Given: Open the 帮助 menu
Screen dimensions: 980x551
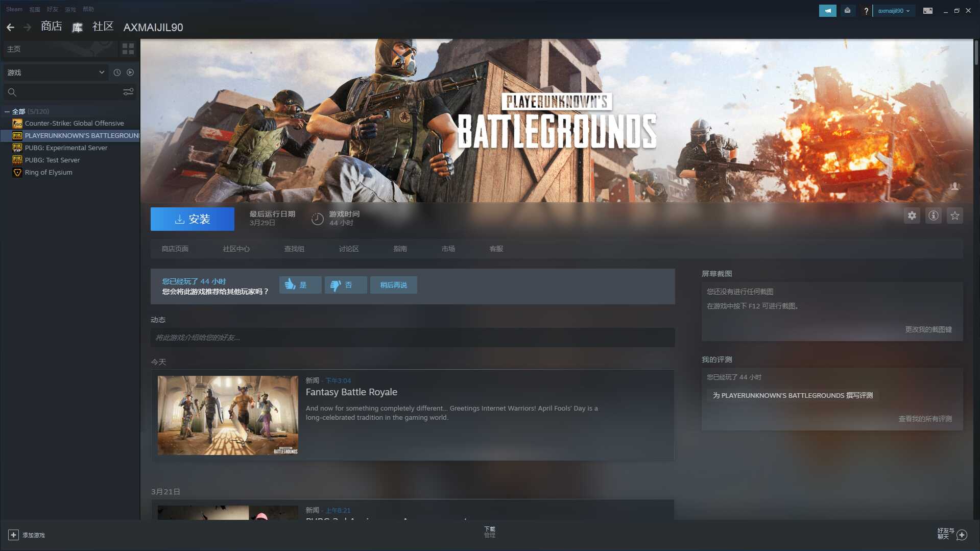Looking at the screenshot, I should tap(88, 9).
